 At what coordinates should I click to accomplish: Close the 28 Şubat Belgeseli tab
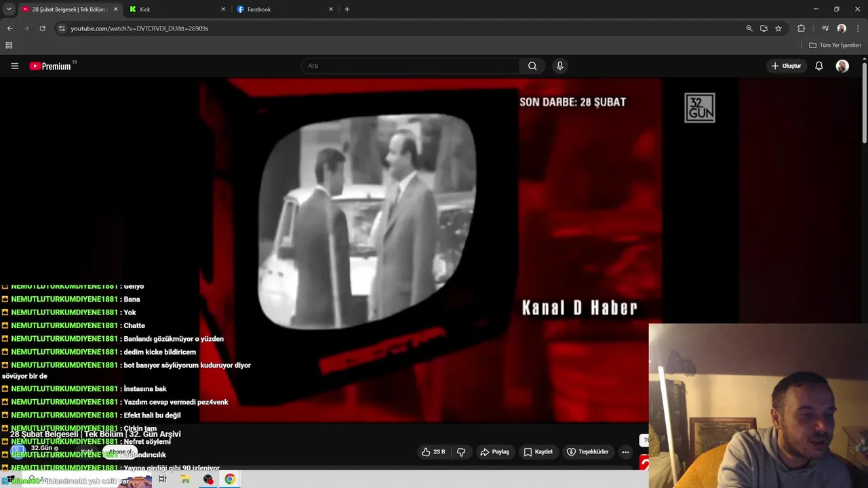pyautogui.click(x=115, y=9)
